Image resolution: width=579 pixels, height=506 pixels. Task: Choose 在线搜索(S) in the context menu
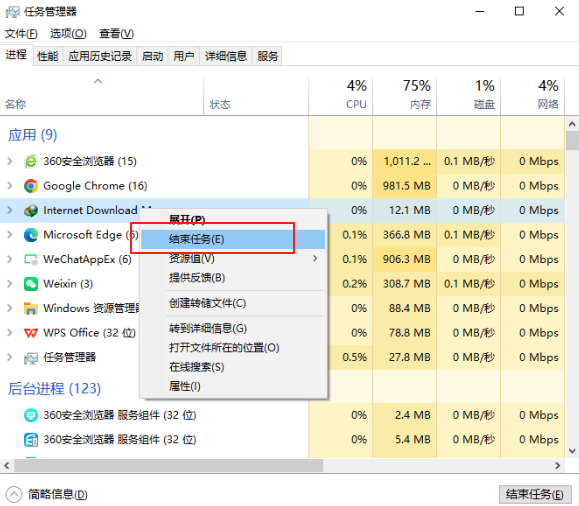pos(233,367)
